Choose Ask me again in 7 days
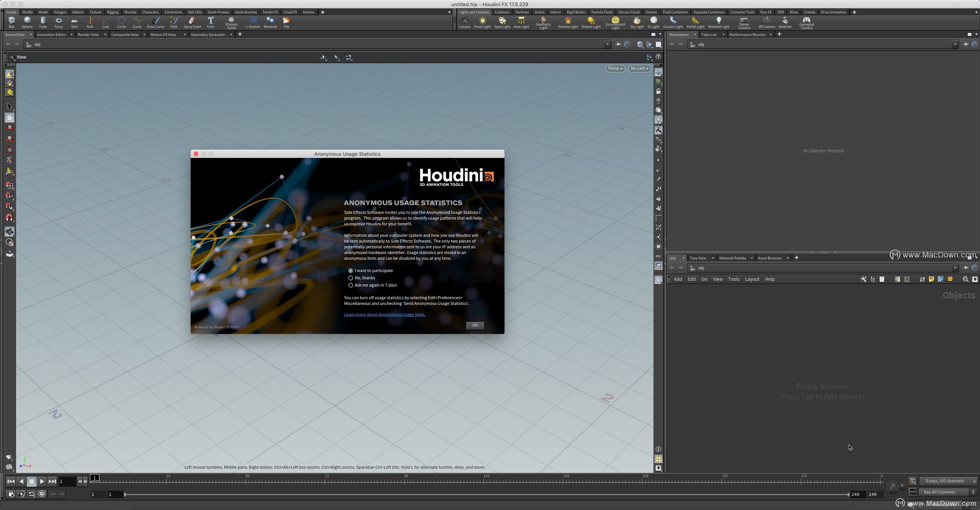Image resolution: width=980 pixels, height=510 pixels. (351, 285)
